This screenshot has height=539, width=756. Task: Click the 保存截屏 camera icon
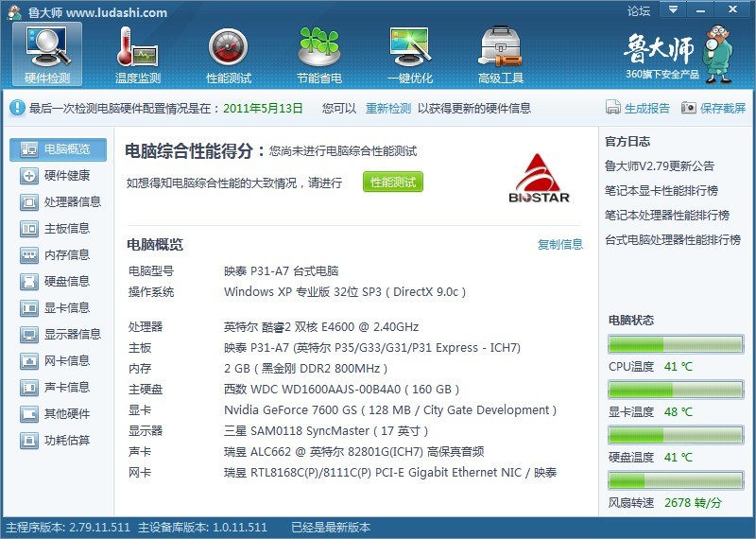[x=689, y=108]
